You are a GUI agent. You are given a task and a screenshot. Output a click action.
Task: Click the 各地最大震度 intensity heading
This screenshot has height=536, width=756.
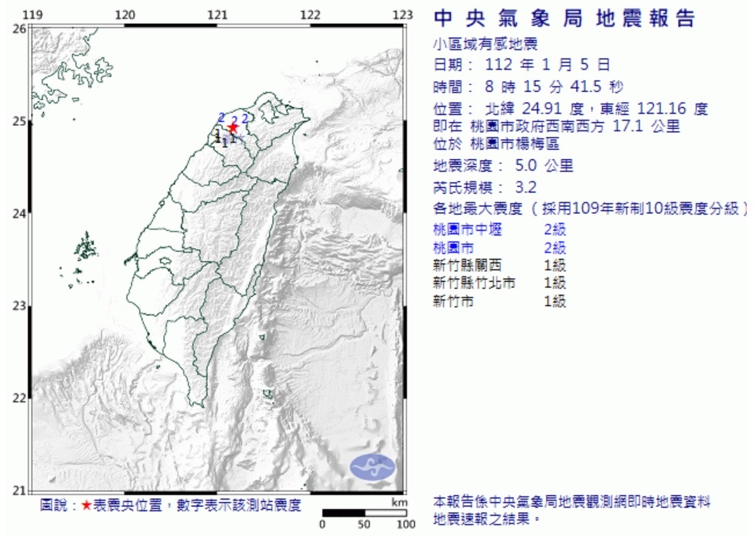click(590, 209)
